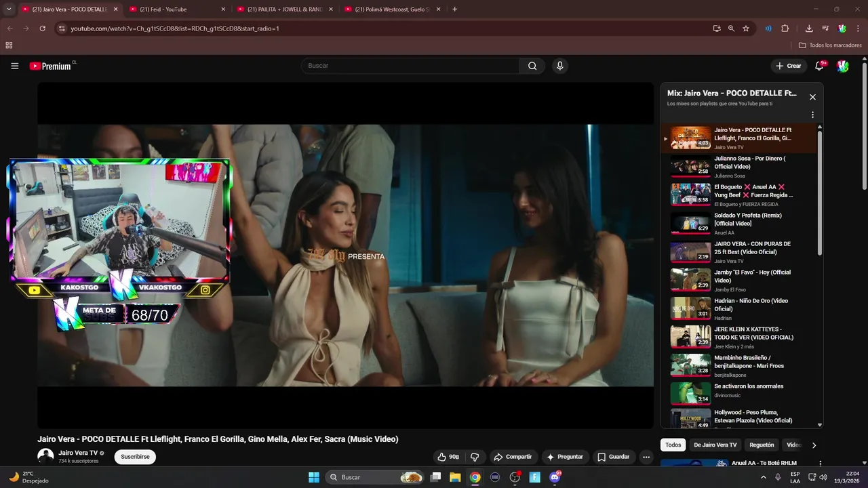The image size is (868, 488).
Task: View site information icon in address bar
Action: click(62, 28)
